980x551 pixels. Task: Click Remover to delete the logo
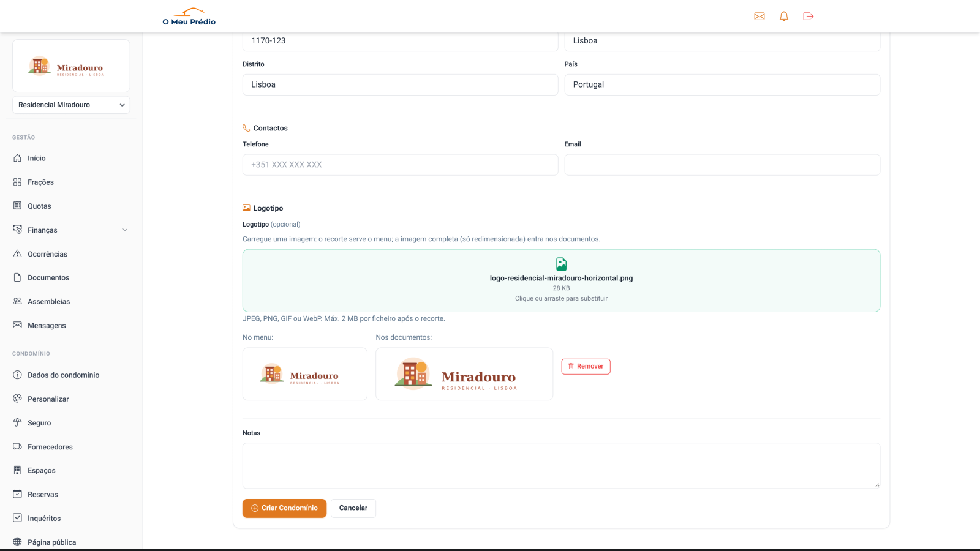pos(586,366)
